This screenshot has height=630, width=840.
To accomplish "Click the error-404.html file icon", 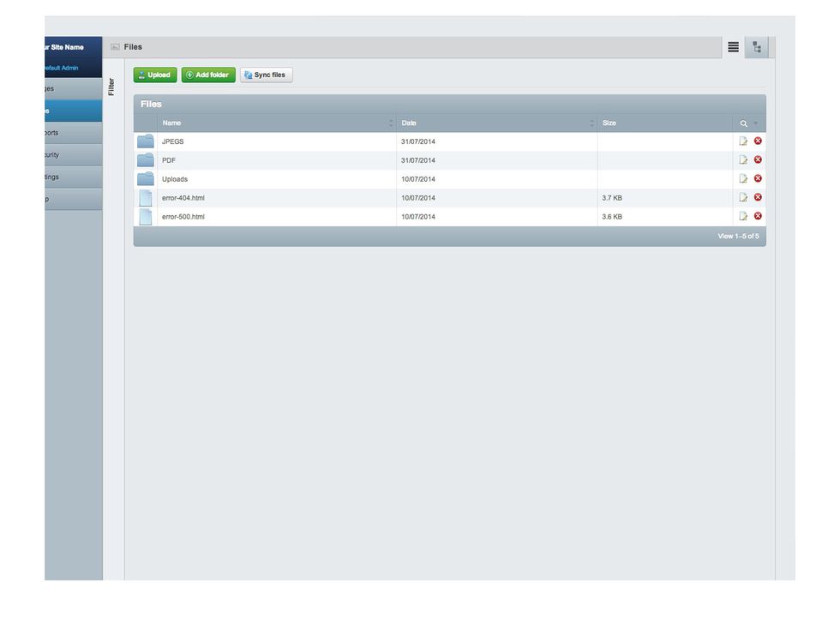I will point(145,198).
